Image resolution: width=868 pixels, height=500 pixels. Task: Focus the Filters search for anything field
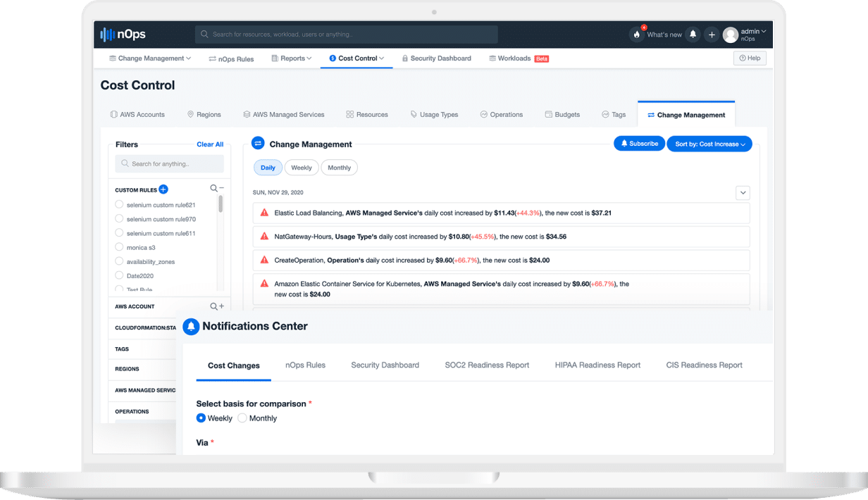[169, 163]
